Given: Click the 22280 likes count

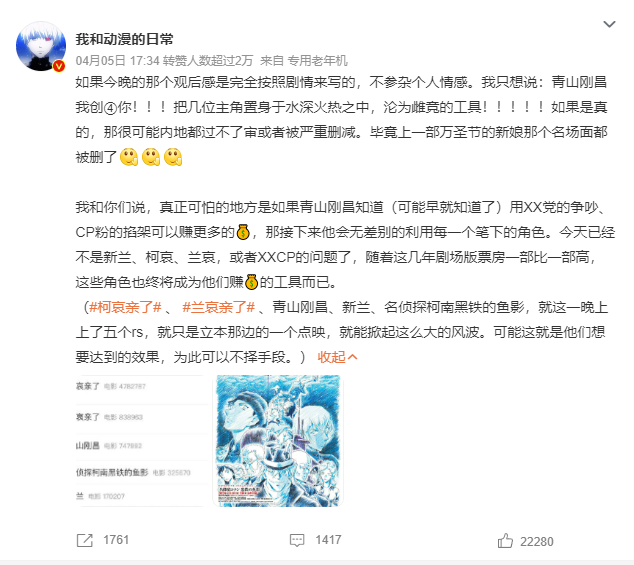Looking at the screenshot, I should pos(537,542).
